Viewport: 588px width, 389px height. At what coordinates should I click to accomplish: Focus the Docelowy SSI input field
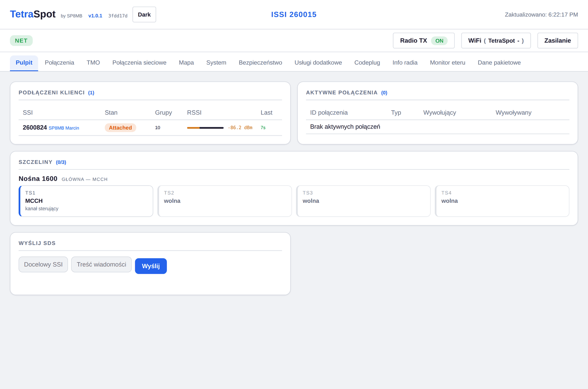pos(43,264)
